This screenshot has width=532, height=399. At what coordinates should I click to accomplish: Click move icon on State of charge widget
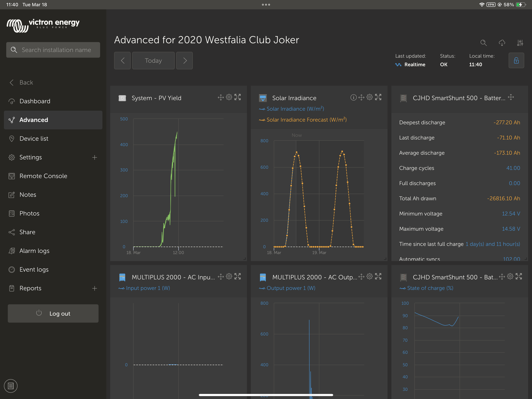[502, 277]
